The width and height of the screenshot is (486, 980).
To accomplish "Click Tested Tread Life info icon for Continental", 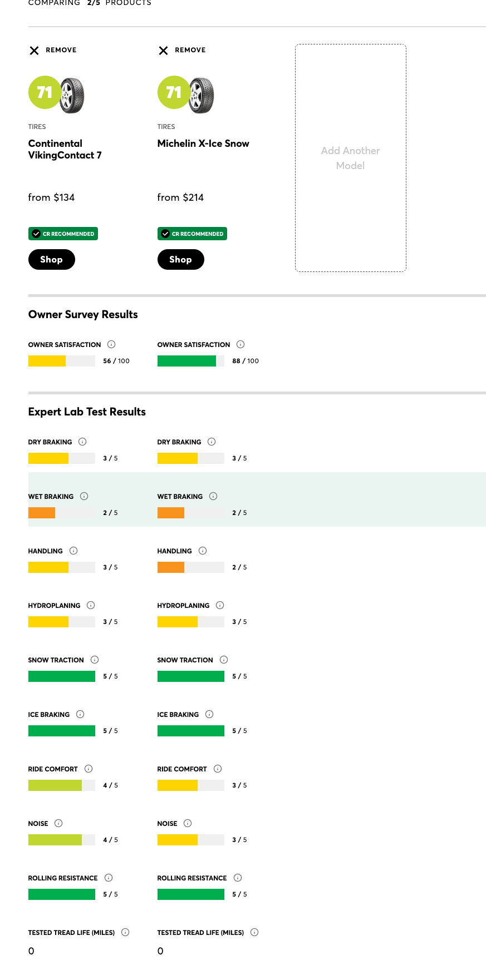I will (x=125, y=932).
